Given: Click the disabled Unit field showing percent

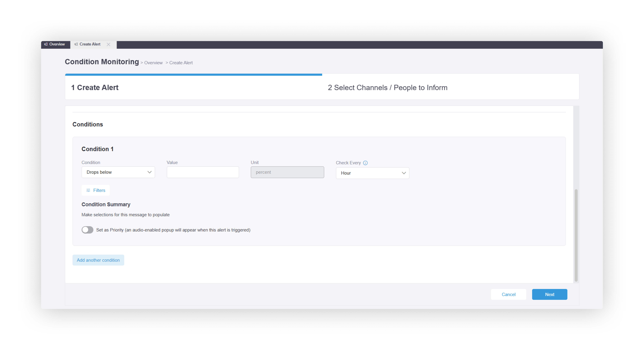Looking at the screenshot, I should click(x=287, y=172).
